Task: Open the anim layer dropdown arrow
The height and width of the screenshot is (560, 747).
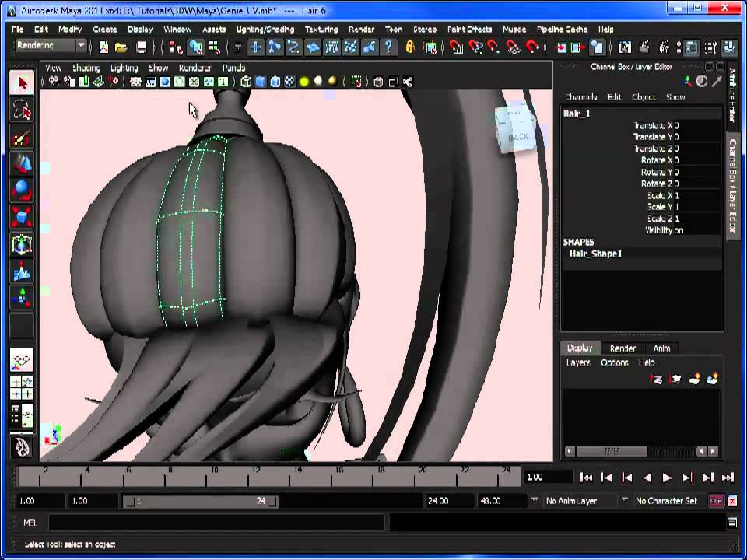Action: (x=535, y=500)
